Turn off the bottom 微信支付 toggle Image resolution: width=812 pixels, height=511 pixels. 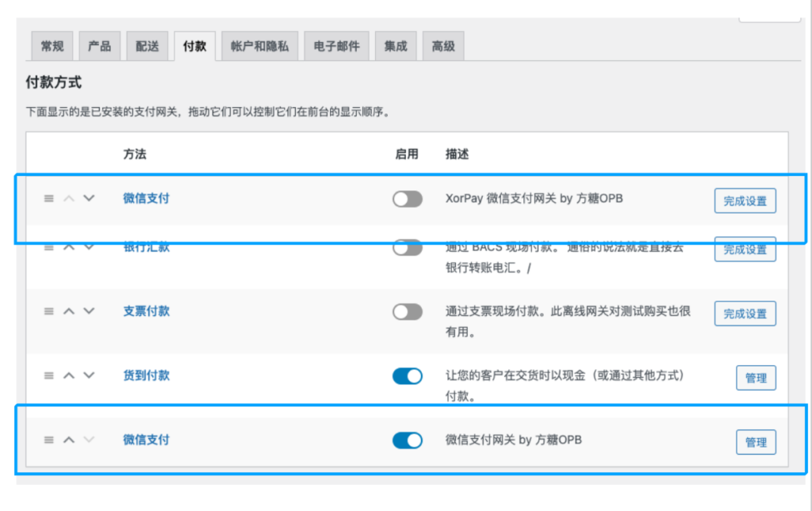[407, 440]
